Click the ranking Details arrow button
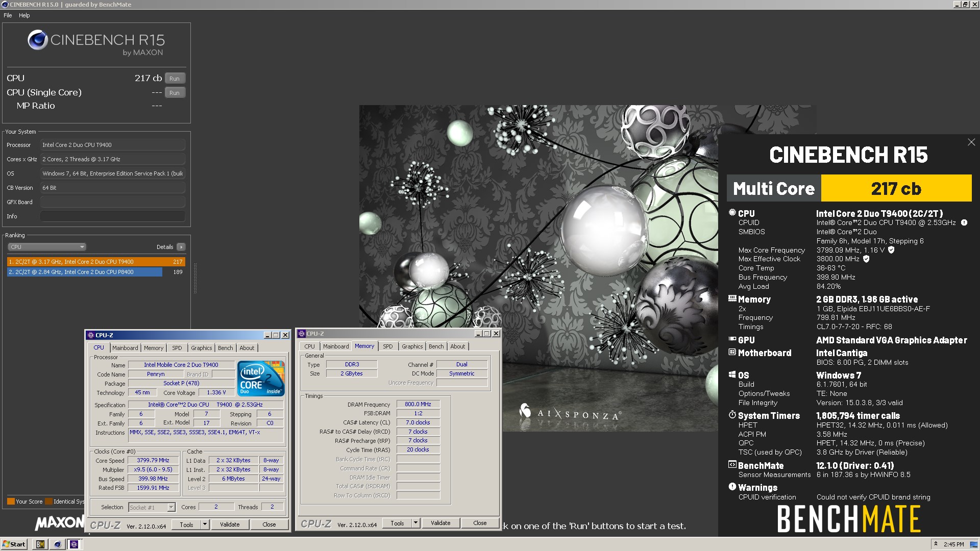The image size is (980, 551). (181, 247)
